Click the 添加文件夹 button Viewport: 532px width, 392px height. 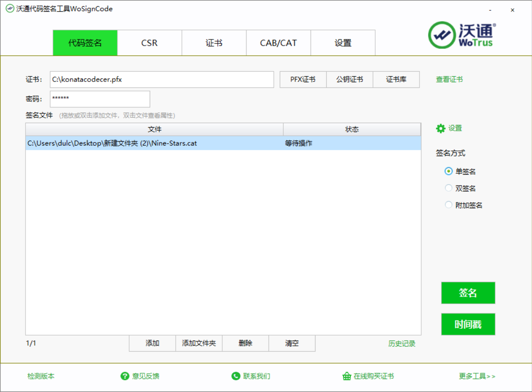(x=199, y=343)
